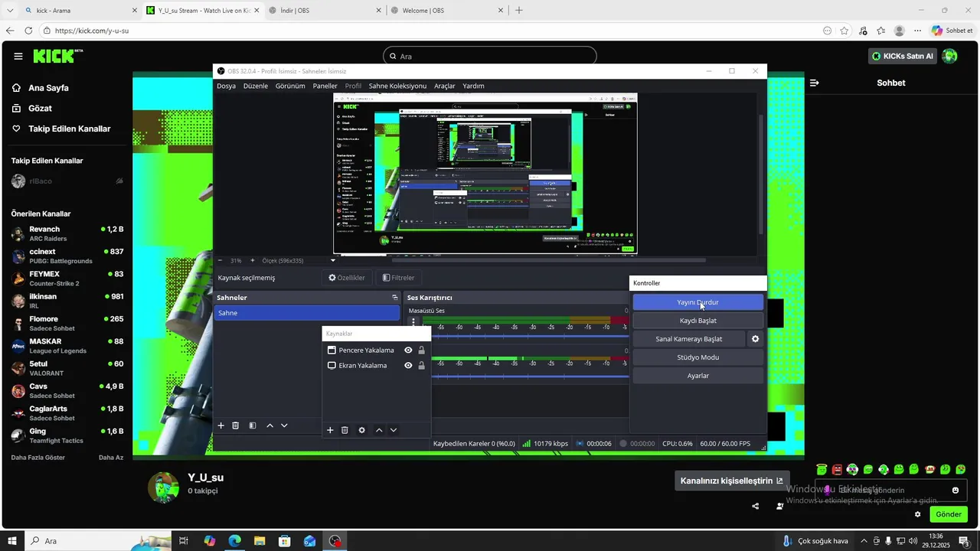The height and width of the screenshot is (551, 980).
Task: Open the emoji picker in chat box
Action: coord(955,491)
